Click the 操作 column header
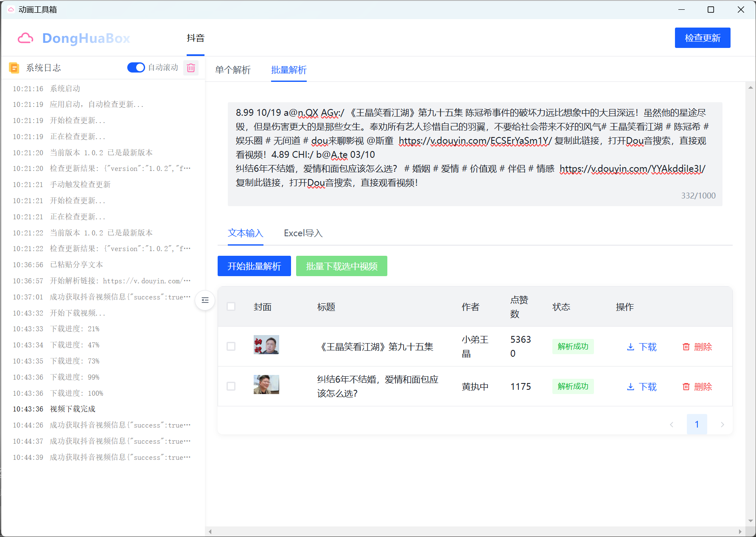Image resolution: width=756 pixels, height=537 pixels. click(x=625, y=307)
